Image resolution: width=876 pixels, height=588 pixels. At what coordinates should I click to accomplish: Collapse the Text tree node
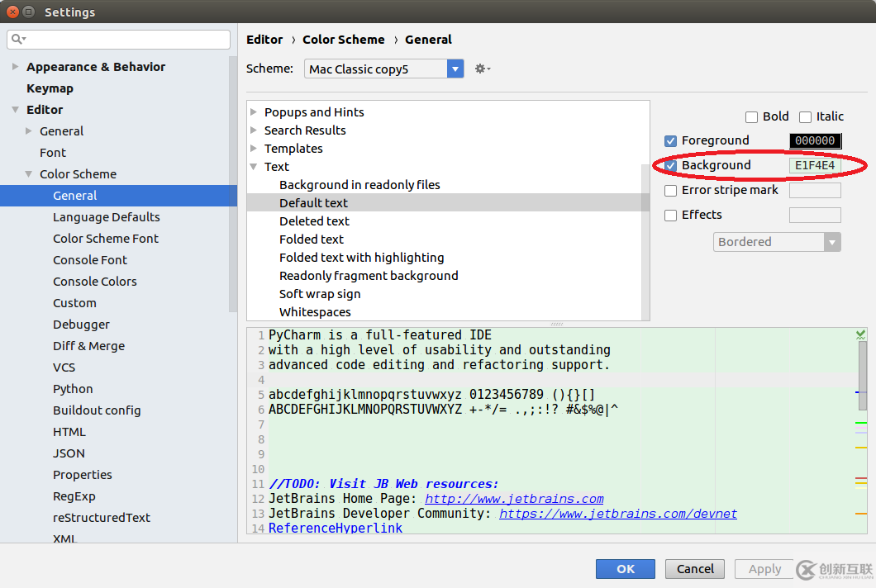click(254, 167)
